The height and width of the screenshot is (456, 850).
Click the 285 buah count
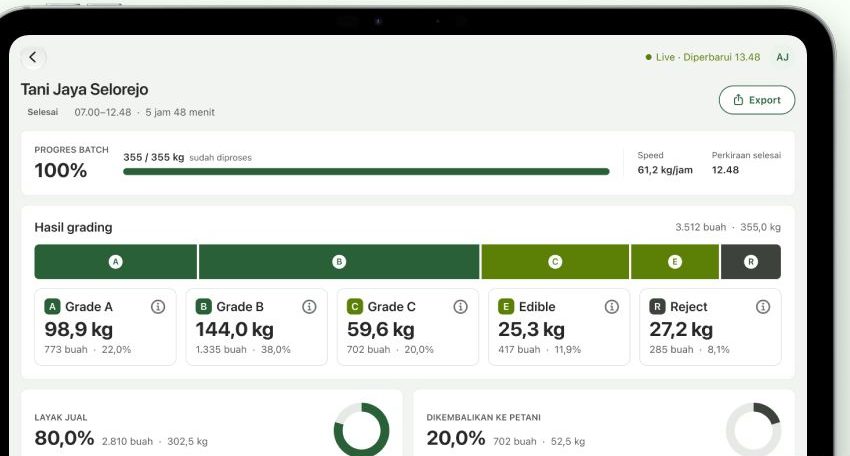[x=671, y=350]
